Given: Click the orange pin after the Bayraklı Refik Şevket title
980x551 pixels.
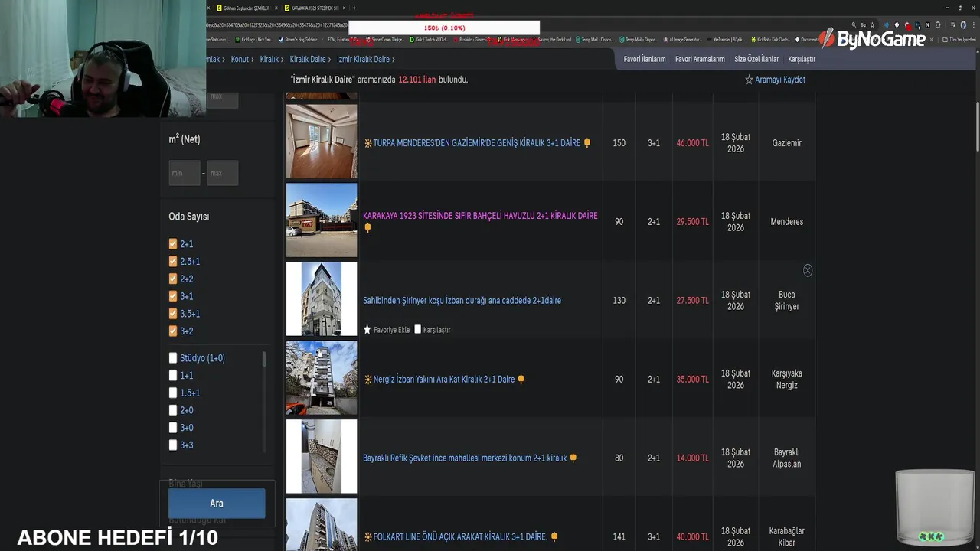Looking at the screenshot, I should click(573, 458).
